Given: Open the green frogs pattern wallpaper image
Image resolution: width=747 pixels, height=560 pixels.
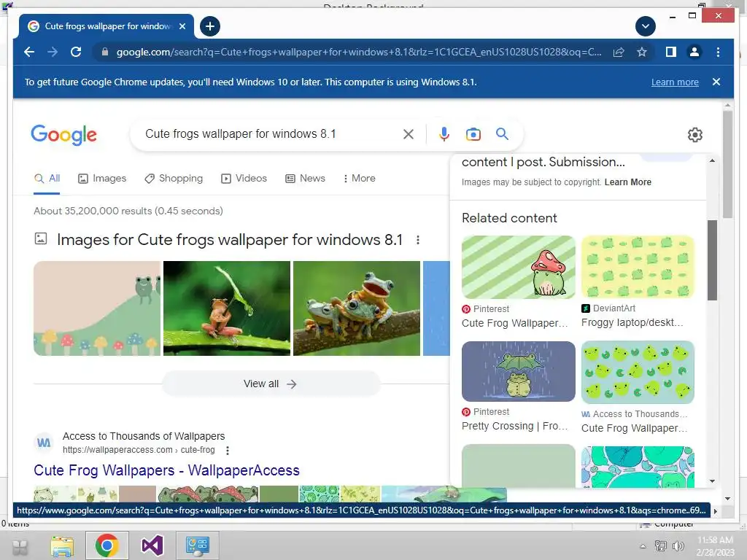Looking at the screenshot, I should (x=638, y=372).
